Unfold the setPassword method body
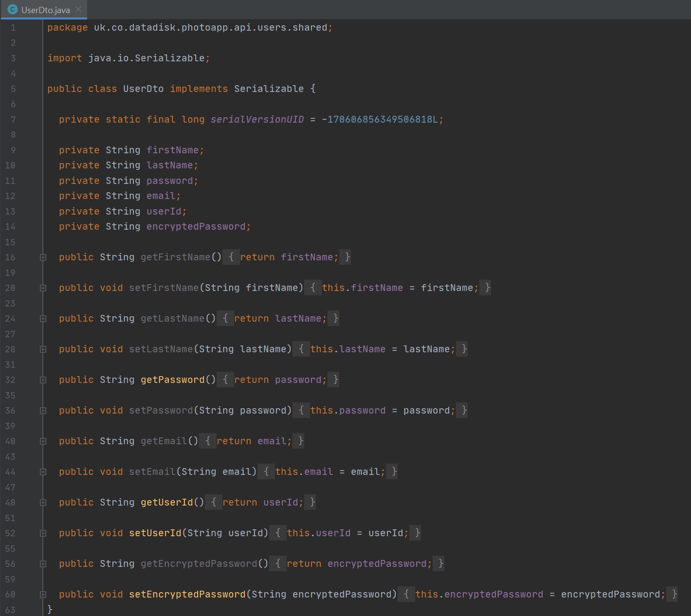 click(x=43, y=411)
